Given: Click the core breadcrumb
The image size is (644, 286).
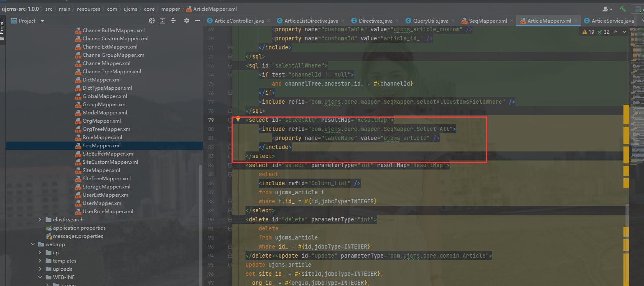Looking at the screenshot, I should pyautogui.click(x=149, y=9).
